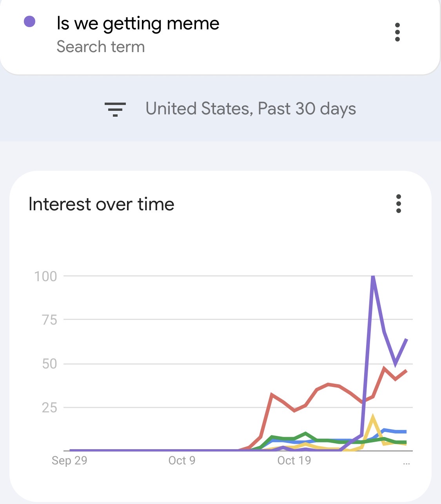Viewport: 441px width, 504px height.
Task: Select the "Is we getting meme" term
Action: click(x=138, y=23)
